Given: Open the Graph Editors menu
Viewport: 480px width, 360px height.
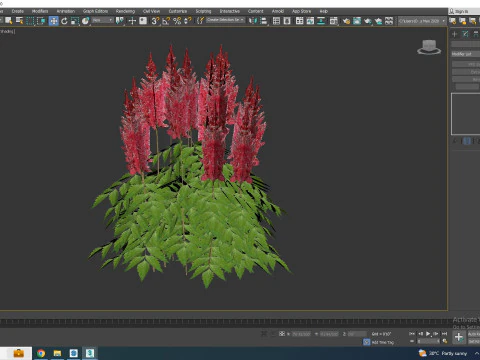Looking at the screenshot, I should click(x=95, y=11).
